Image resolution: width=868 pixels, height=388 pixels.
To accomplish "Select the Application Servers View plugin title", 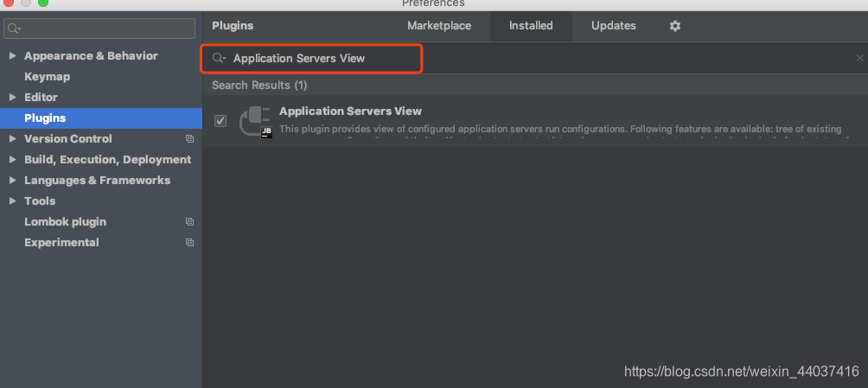I will point(350,111).
